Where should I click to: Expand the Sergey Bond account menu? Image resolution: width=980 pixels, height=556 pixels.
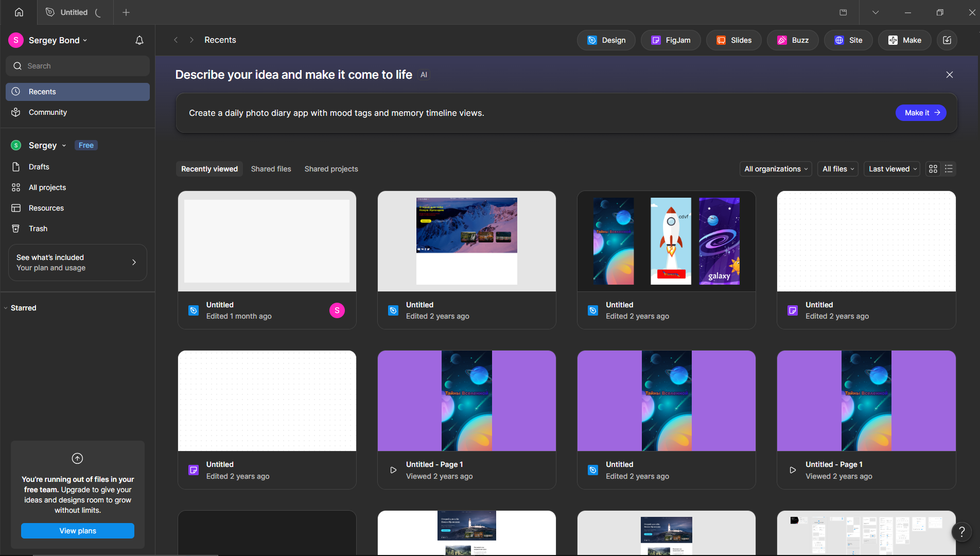[58, 40]
